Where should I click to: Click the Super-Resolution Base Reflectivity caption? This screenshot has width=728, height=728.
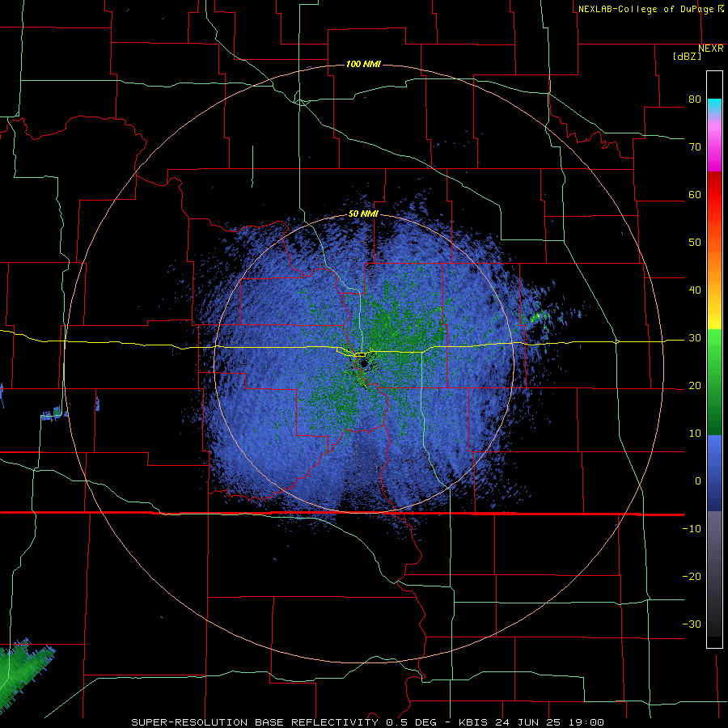[x=368, y=722]
